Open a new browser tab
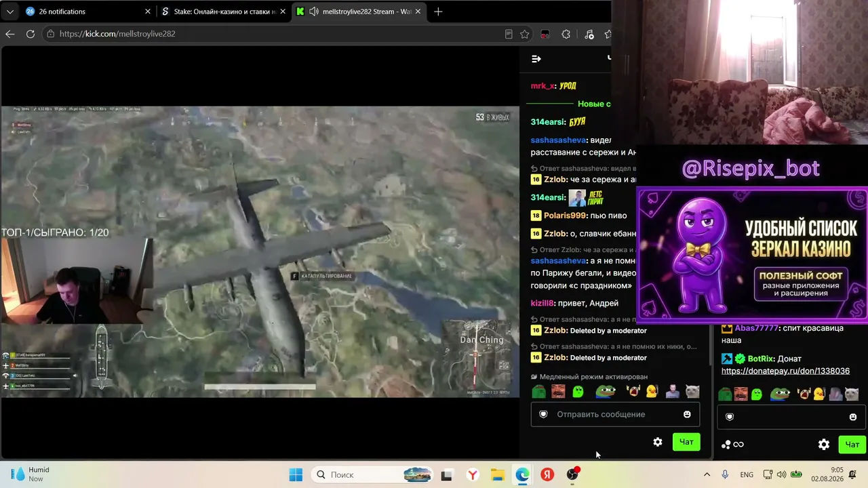Screen dimensions: 868x488 pos(438,12)
